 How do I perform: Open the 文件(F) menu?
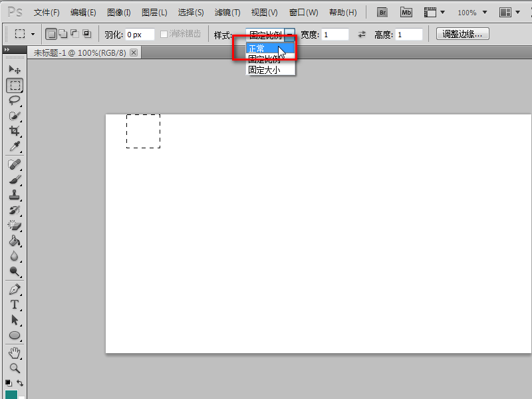point(47,13)
